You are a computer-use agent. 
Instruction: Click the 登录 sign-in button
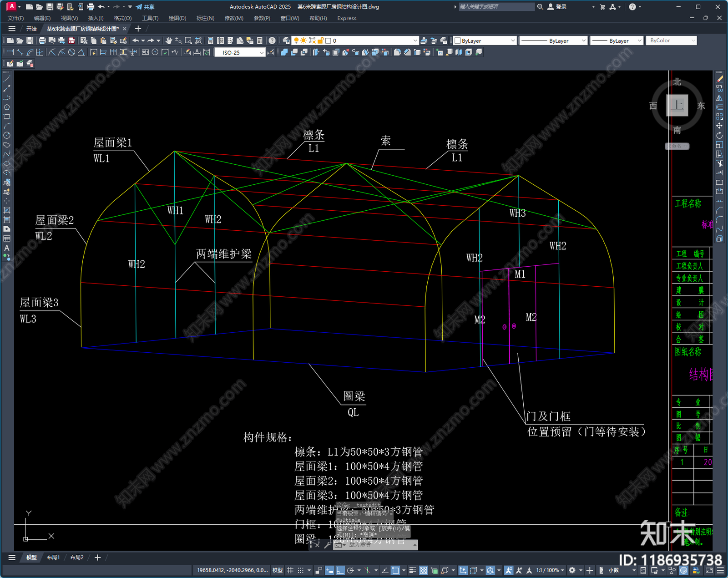(x=557, y=7)
